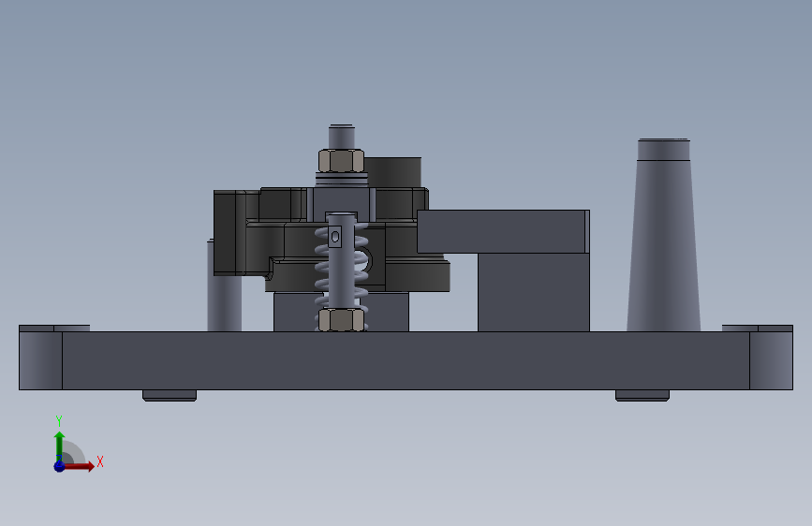Select the flat top plate on the support block

pos(503,231)
